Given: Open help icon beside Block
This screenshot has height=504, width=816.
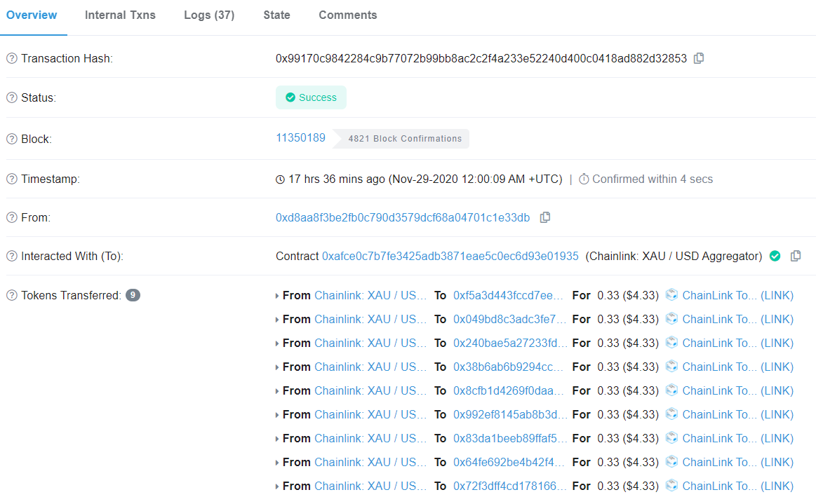Looking at the screenshot, I should (x=11, y=139).
